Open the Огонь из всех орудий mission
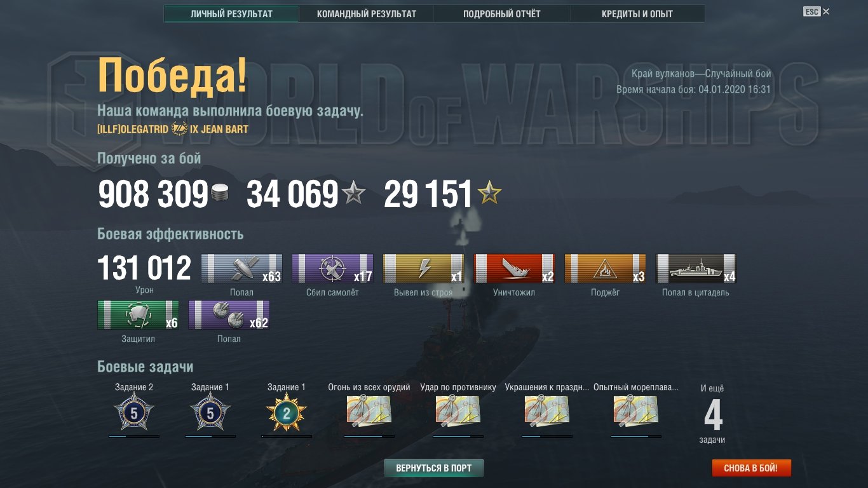Image resolution: width=868 pixels, height=488 pixels. tap(369, 411)
